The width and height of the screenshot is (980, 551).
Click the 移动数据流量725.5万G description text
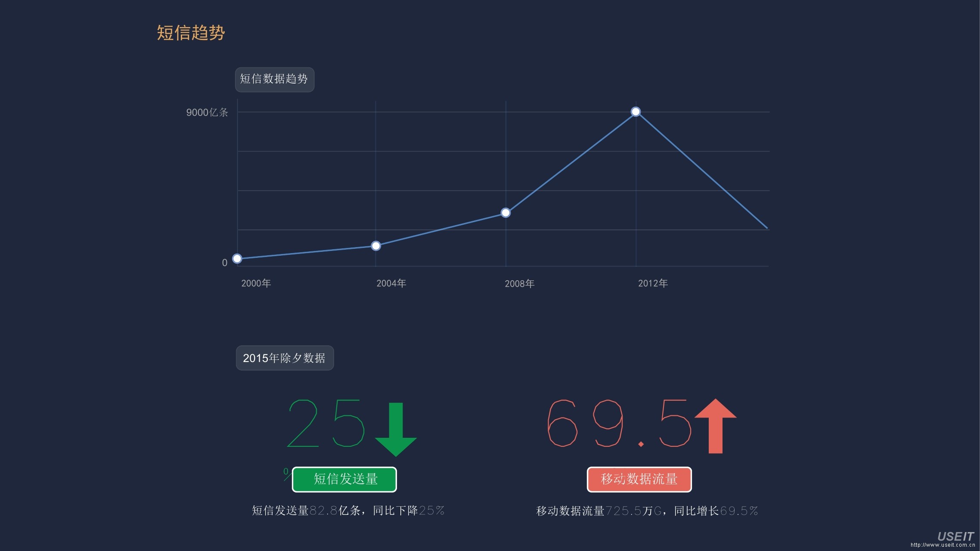[x=647, y=511]
